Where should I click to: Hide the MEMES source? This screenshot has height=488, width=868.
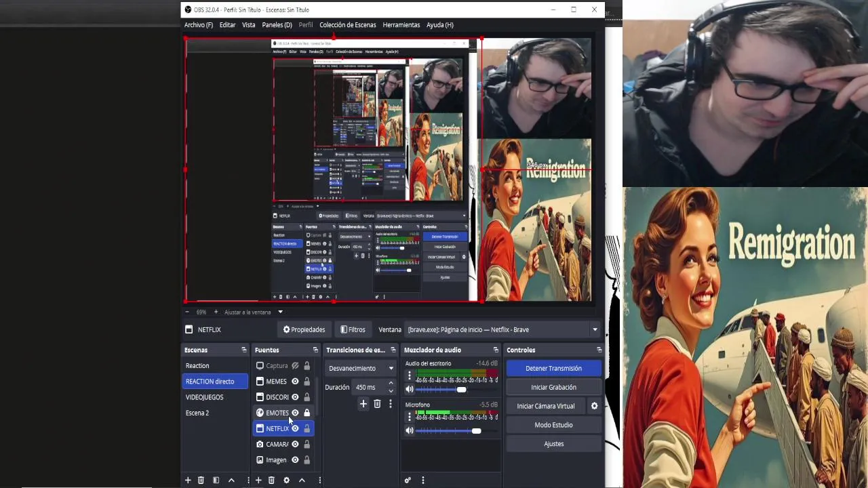tap(295, 381)
